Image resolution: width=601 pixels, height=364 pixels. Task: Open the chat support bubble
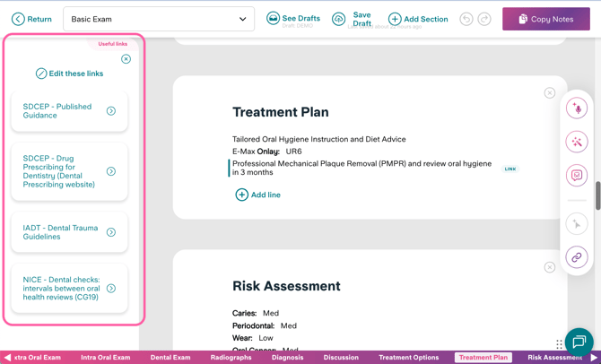(579, 342)
